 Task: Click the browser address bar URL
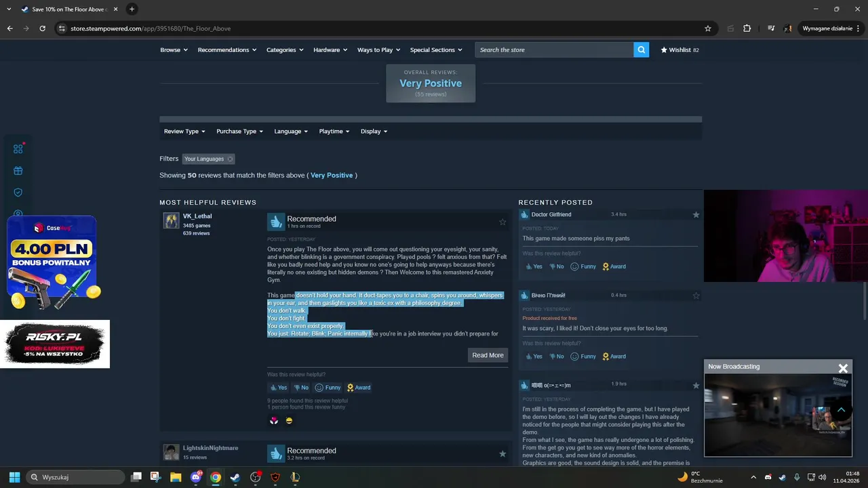click(x=151, y=28)
